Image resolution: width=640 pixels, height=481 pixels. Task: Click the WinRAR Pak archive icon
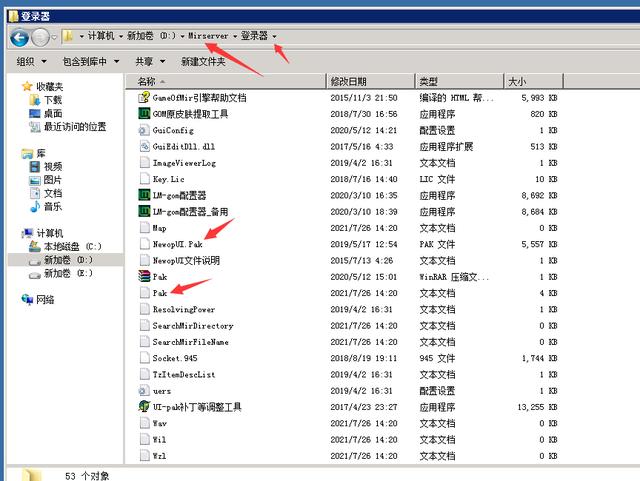point(144,276)
